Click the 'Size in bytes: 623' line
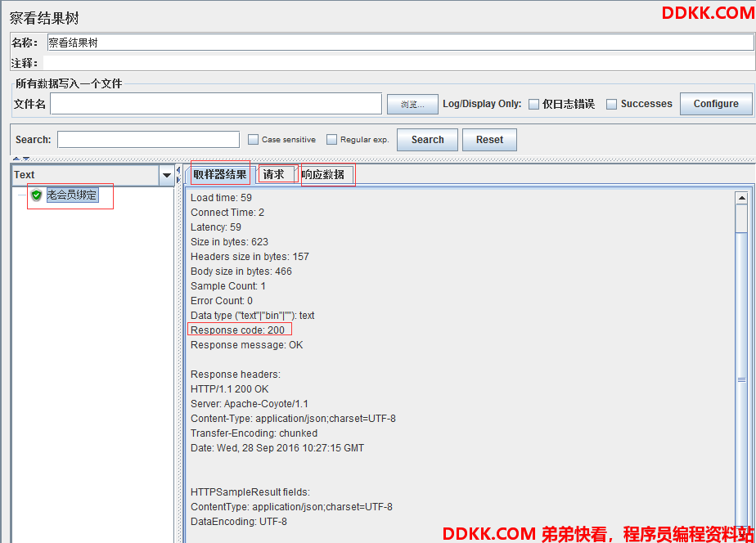This screenshot has width=756, height=543. 229,242
